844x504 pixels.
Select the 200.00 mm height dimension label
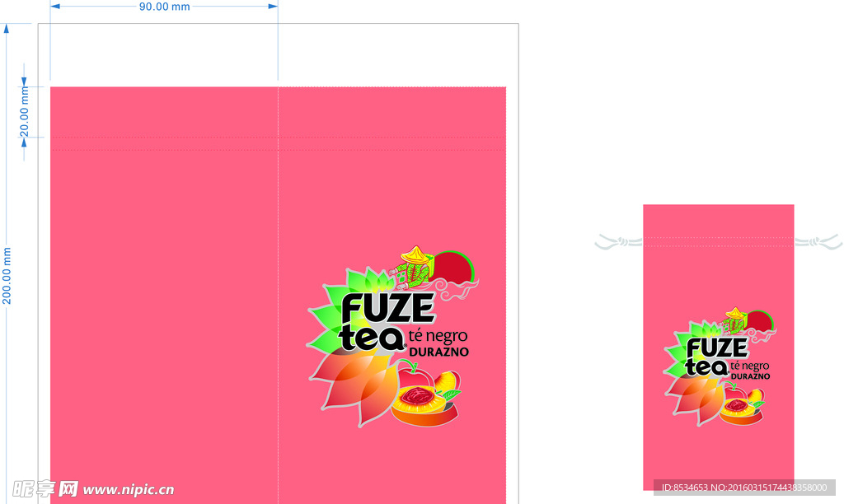click(x=7, y=275)
